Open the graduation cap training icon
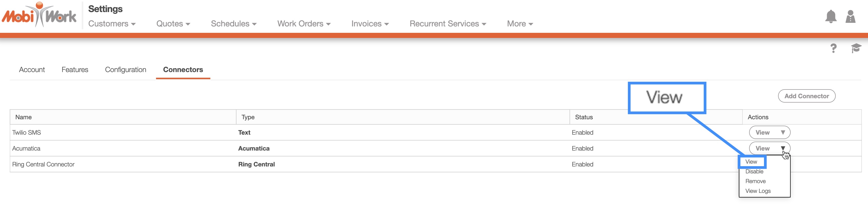This screenshot has height=219, width=868. (856, 48)
